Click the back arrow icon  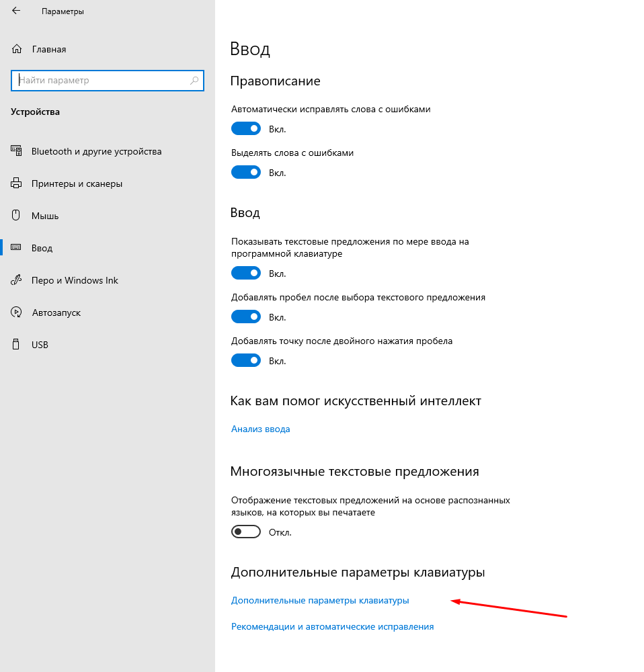(16, 11)
